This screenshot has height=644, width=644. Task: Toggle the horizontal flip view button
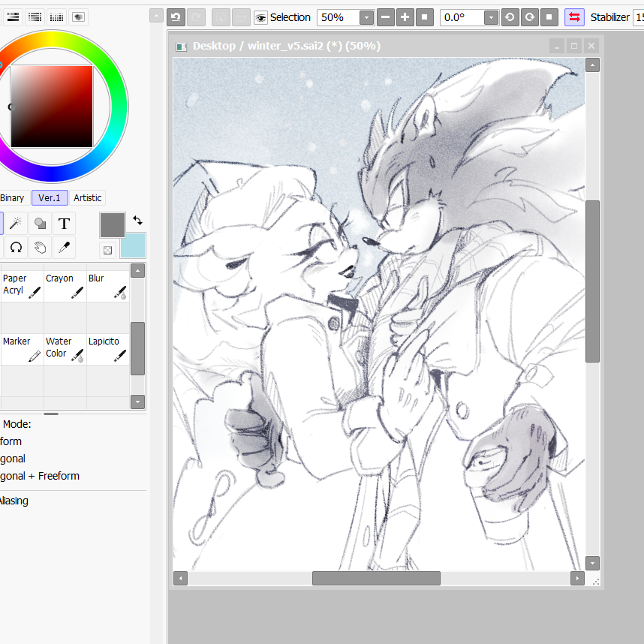[574, 17]
